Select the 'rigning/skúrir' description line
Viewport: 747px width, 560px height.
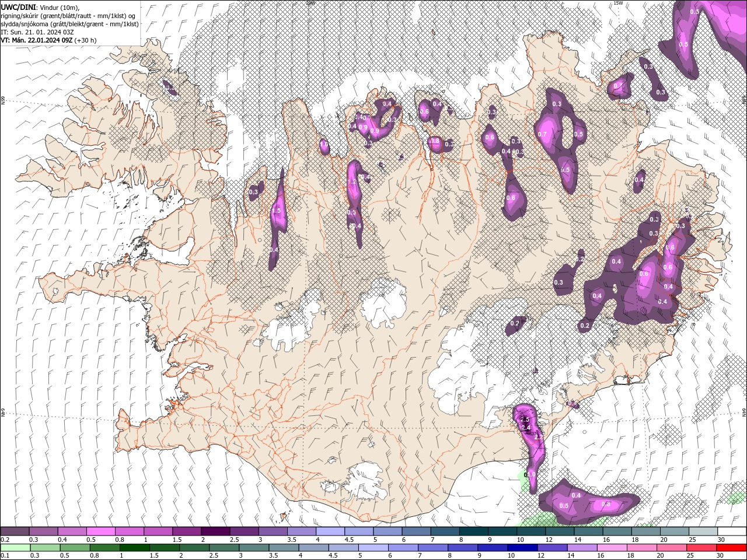(68, 16)
